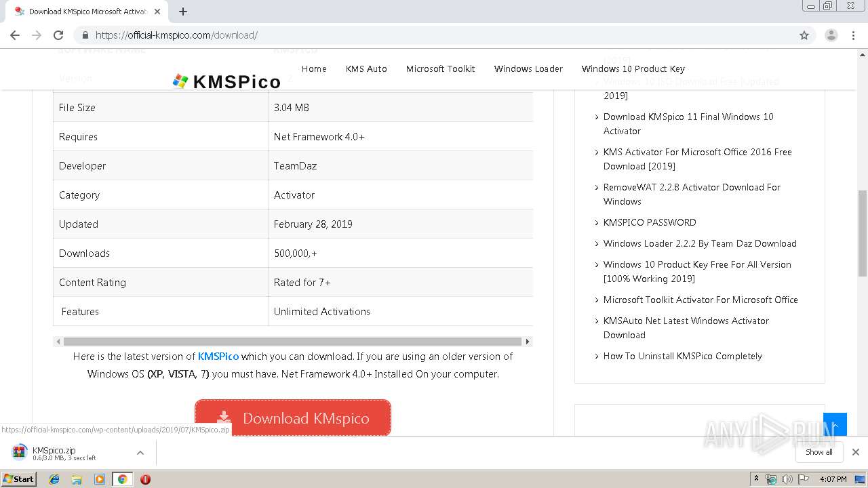The image size is (868, 488).
Task: Open Chrome profile avatar icon
Action: 831,35
